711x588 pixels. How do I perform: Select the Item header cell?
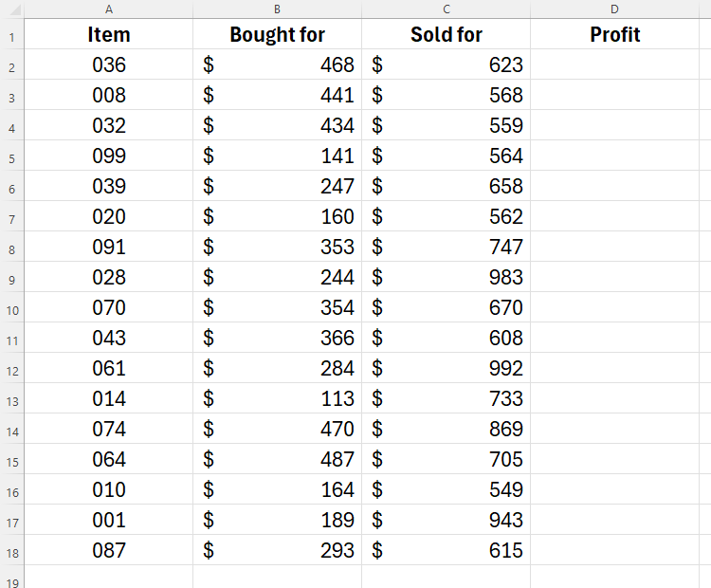pos(108,35)
